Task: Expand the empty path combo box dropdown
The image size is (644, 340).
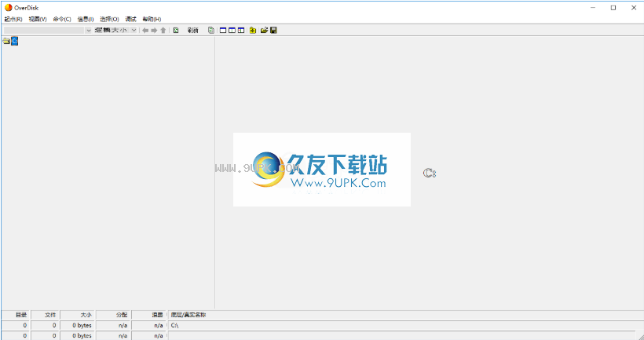Action: 88,31
